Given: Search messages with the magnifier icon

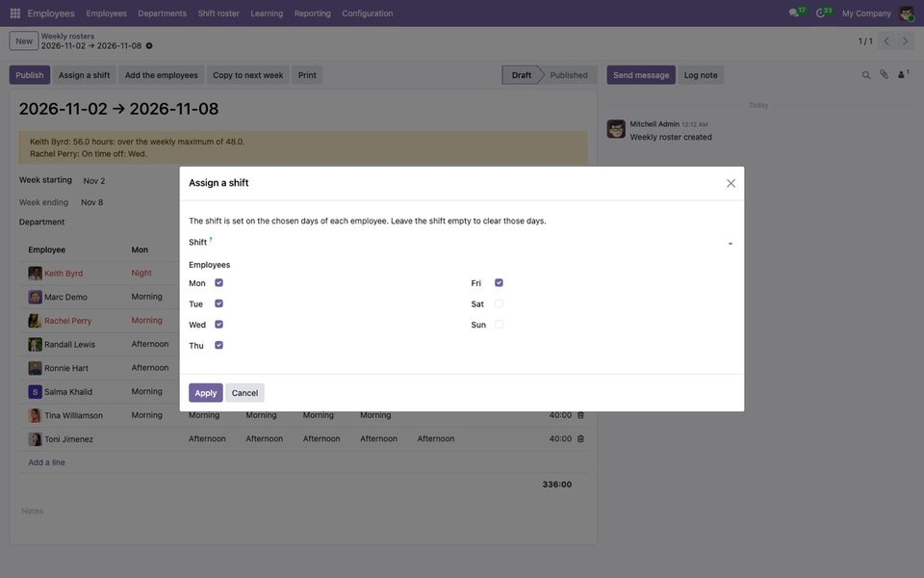Looking at the screenshot, I should coord(865,75).
